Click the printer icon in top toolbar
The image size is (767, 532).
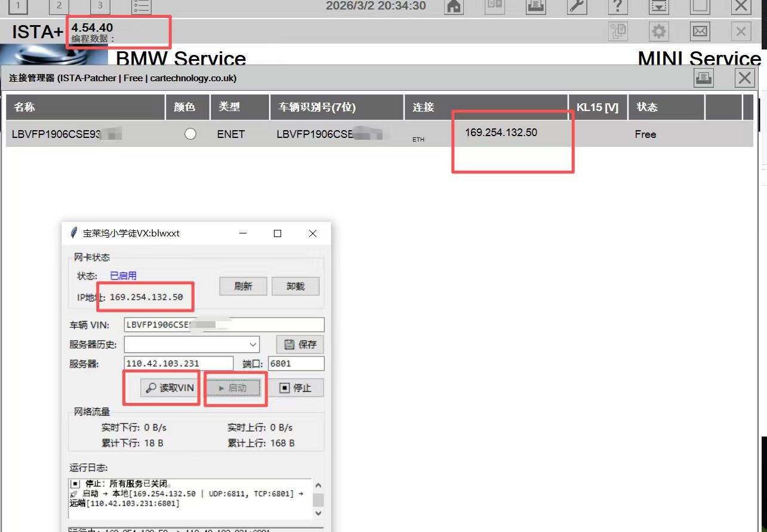tap(535, 7)
